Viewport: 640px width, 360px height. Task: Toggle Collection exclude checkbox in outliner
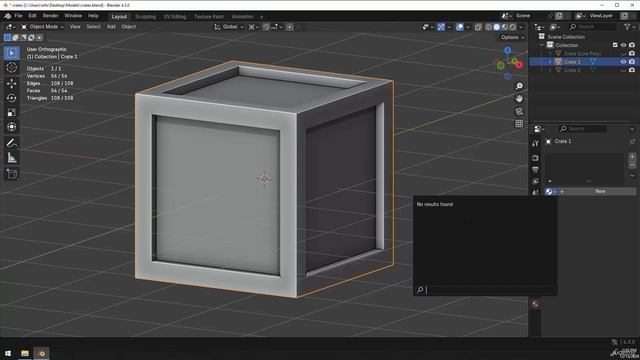pyautogui.click(x=615, y=45)
